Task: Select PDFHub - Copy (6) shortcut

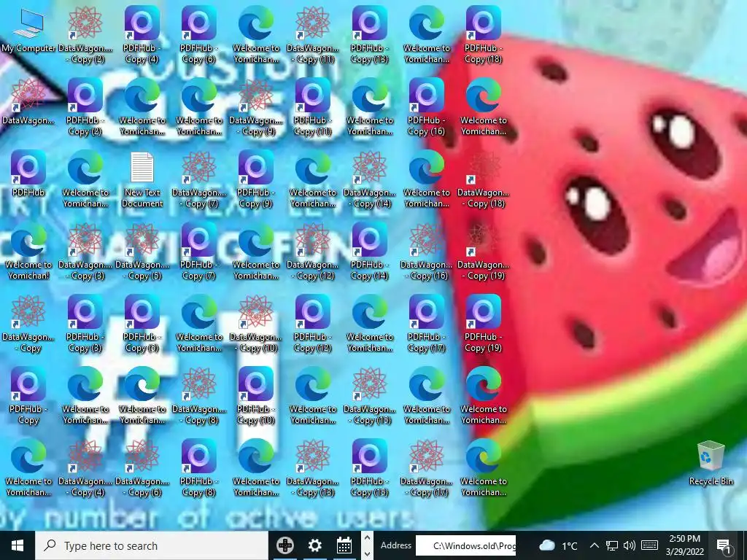Action: point(199,35)
